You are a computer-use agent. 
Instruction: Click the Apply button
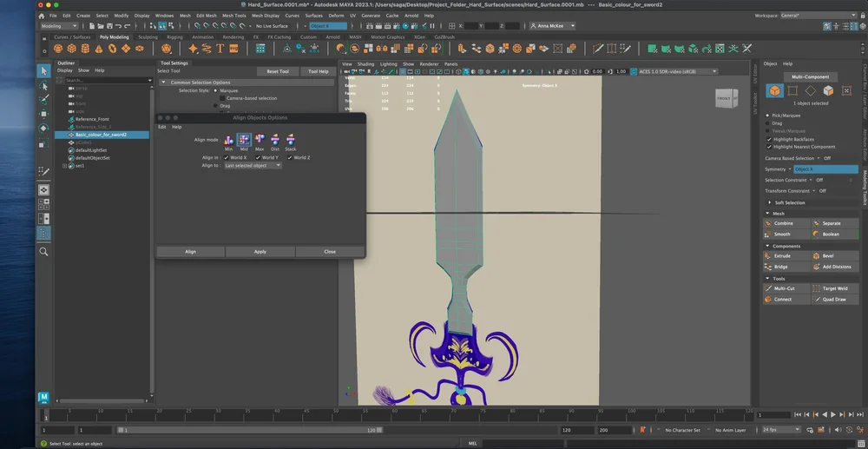(x=260, y=252)
